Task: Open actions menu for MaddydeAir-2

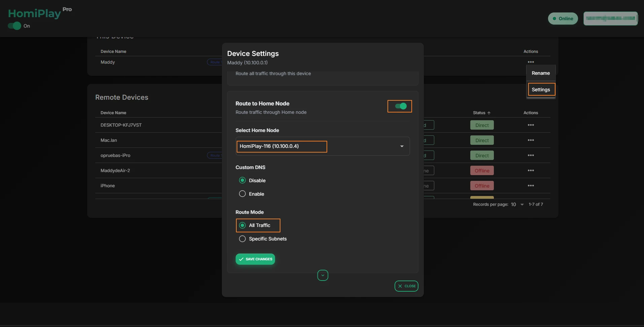Action: coord(531,170)
